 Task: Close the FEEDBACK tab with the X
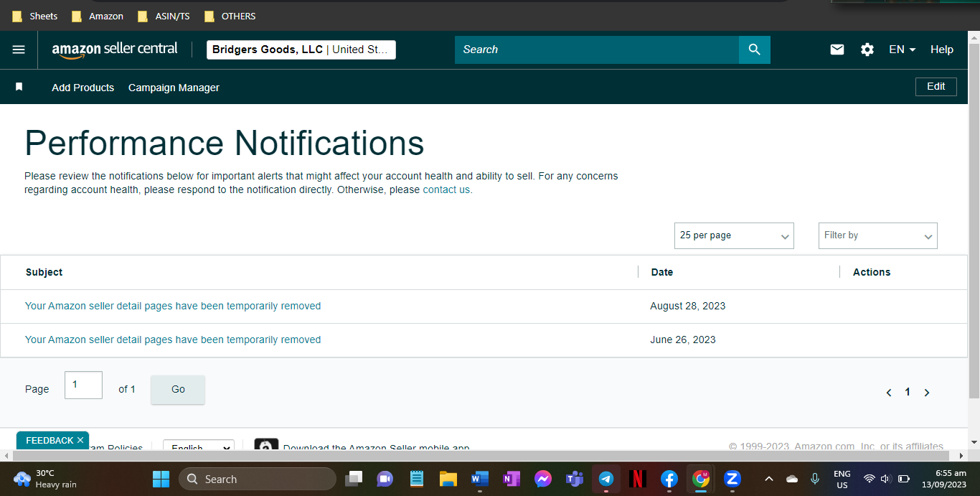click(x=80, y=440)
